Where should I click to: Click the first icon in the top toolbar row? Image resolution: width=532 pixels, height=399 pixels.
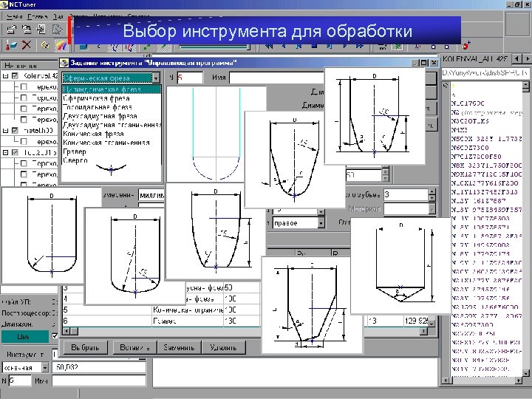[x=11, y=30]
